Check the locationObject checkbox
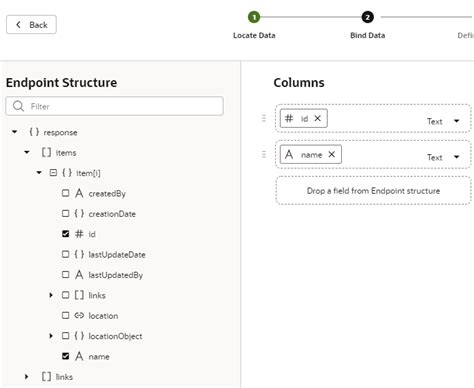Image resolution: width=474 pixels, height=388 pixels. tap(66, 336)
